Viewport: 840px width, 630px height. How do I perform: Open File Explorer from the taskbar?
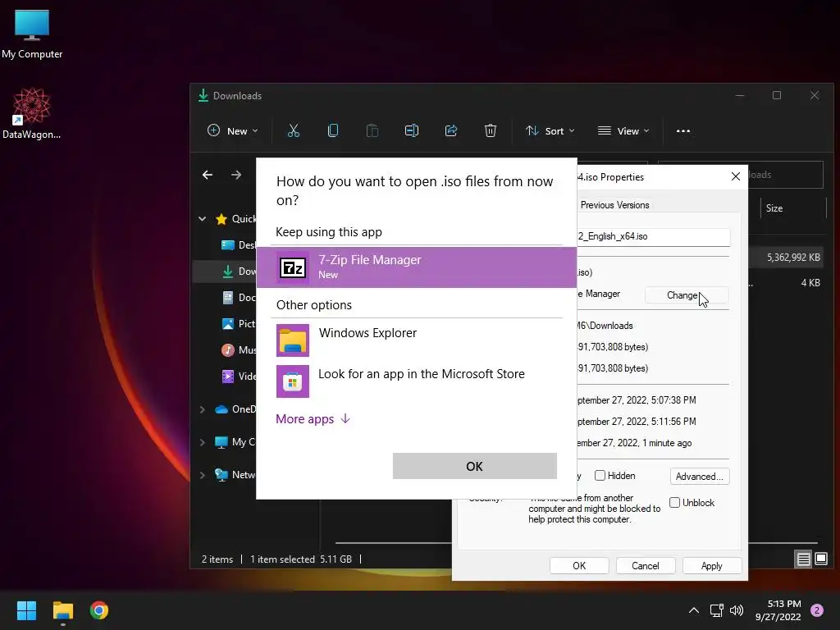coord(62,610)
